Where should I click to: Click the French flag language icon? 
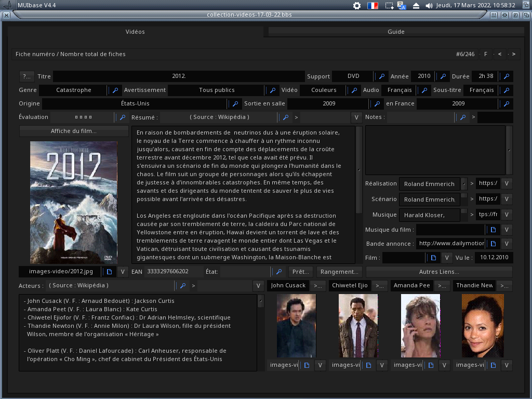(x=373, y=5)
